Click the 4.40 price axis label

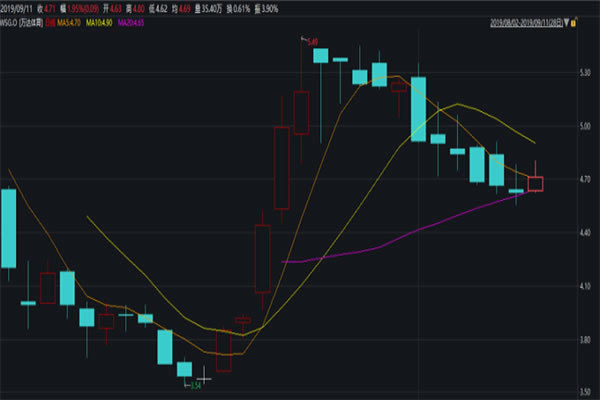tap(583, 233)
